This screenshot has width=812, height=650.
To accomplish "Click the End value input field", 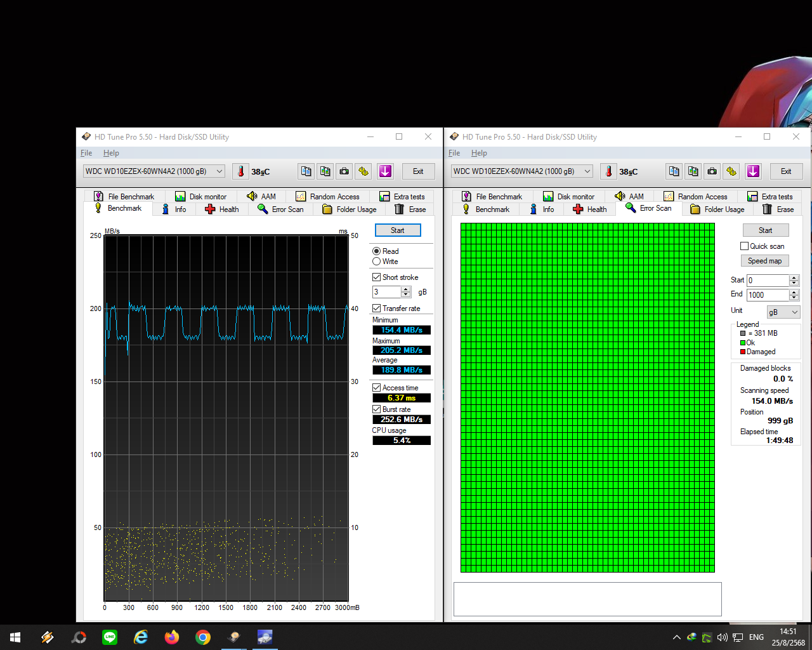I will (x=768, y=295).
